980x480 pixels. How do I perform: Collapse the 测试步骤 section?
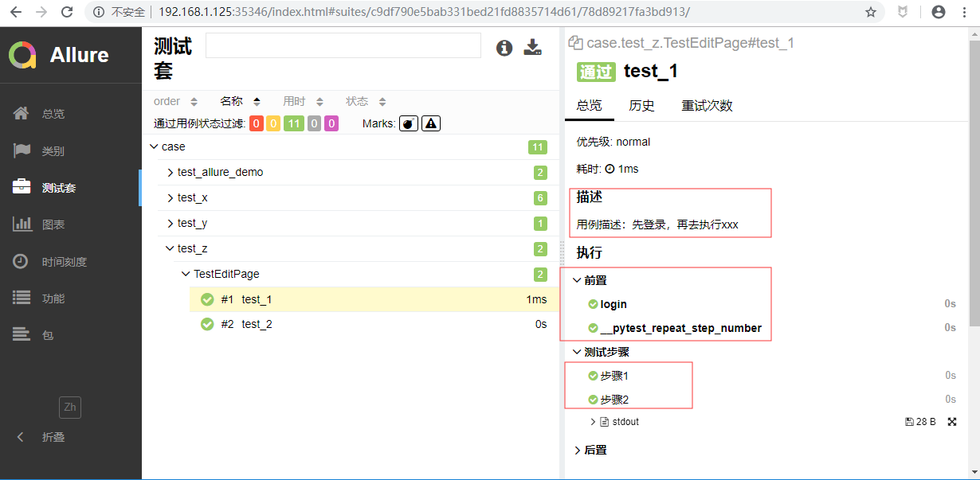pyautogui.click(x=602, y=352)
